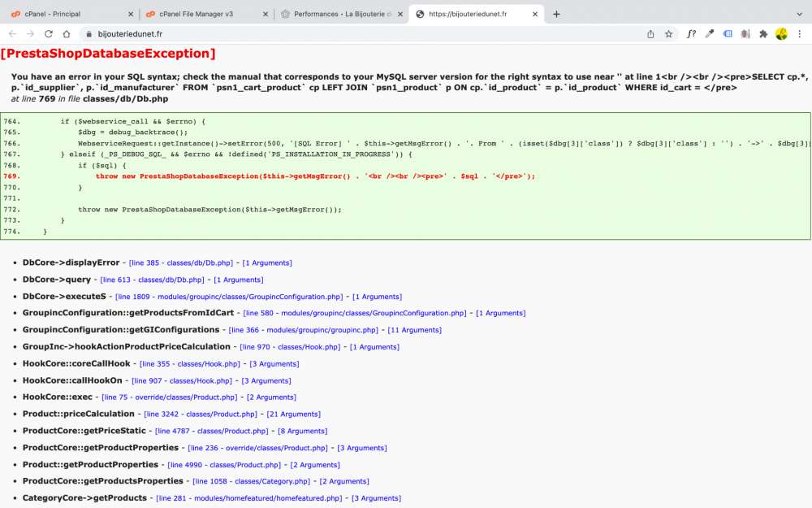
Task: Open line 236 override/classes/Product.php link
Action: [x=258, y=448]
